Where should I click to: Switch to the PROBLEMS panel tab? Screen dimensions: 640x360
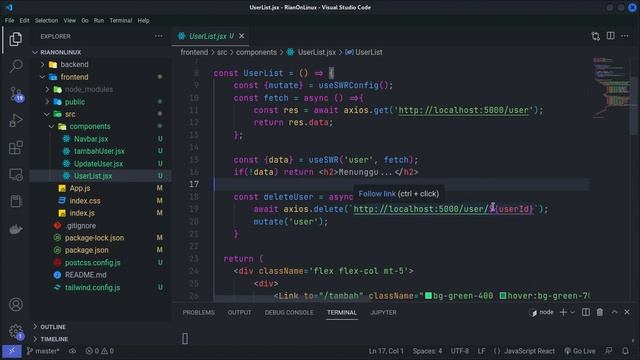tap(198, 312)
